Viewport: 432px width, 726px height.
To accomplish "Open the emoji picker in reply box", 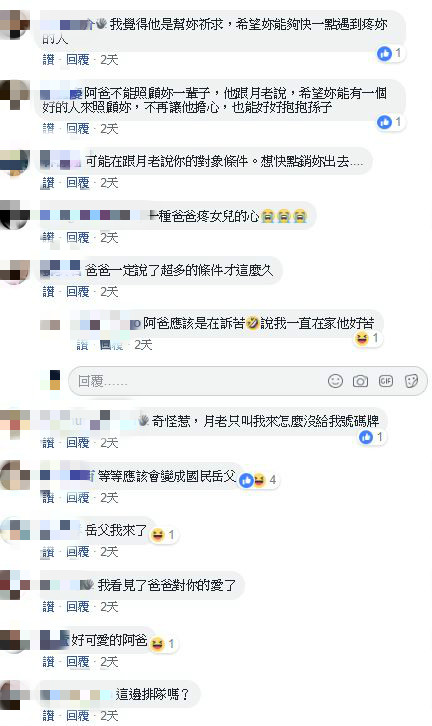I will click(x=335, y=381).
